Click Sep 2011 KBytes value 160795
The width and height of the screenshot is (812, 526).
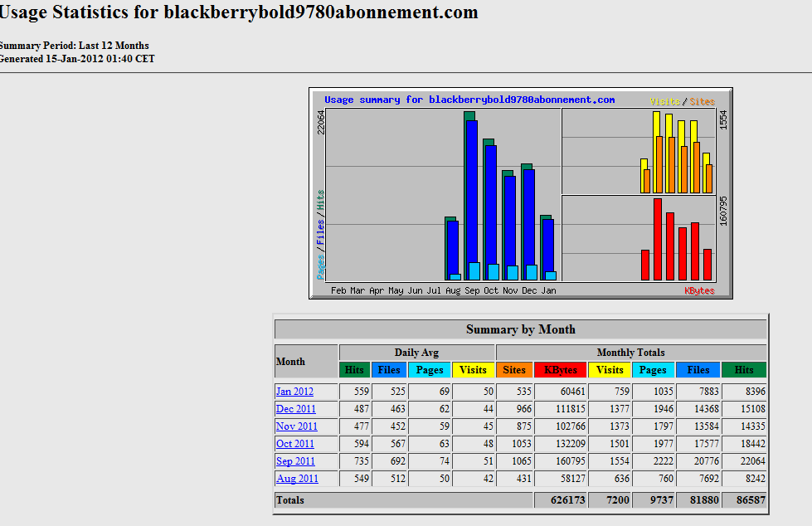point(570,460)
